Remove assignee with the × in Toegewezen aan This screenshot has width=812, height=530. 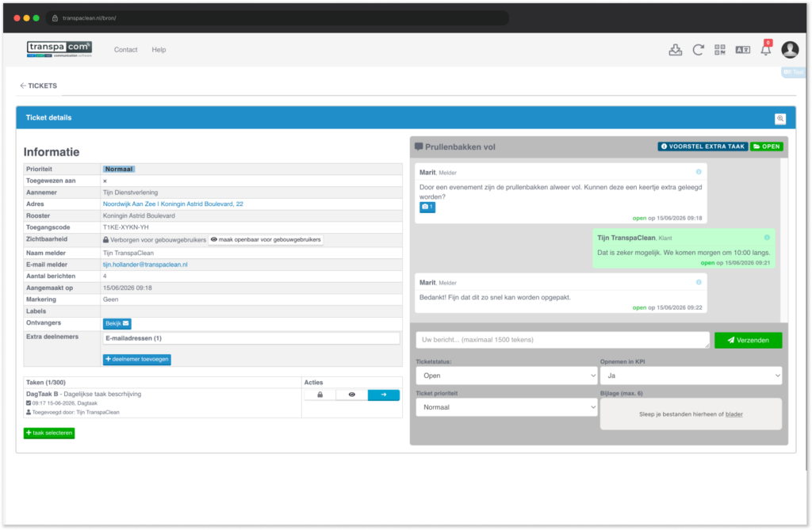click(x=105, y=181)
